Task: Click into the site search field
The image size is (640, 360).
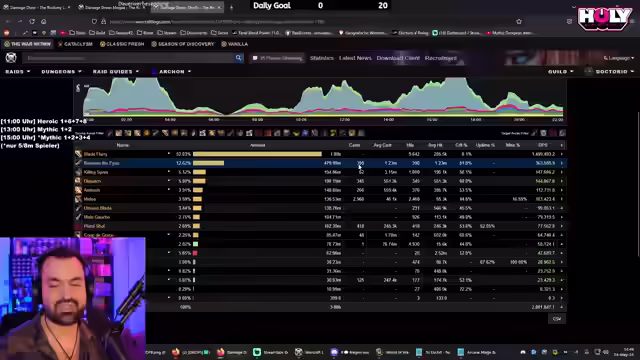Action: pos(129,58)
